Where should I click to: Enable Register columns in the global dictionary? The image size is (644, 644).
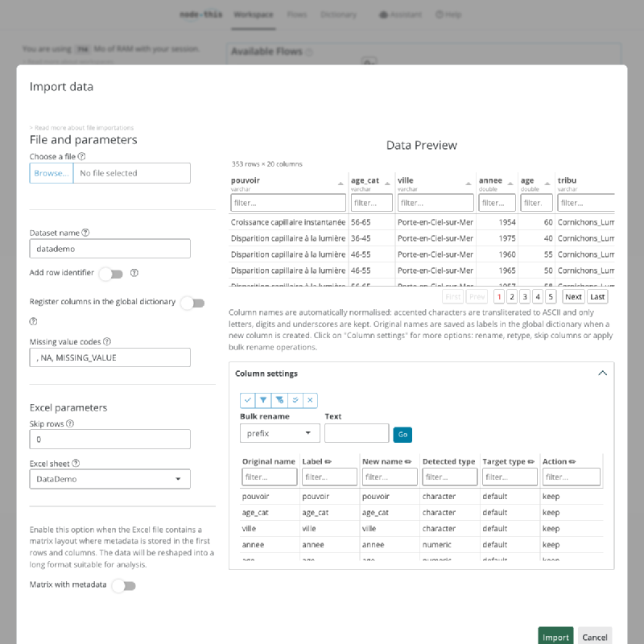[193, 303]
